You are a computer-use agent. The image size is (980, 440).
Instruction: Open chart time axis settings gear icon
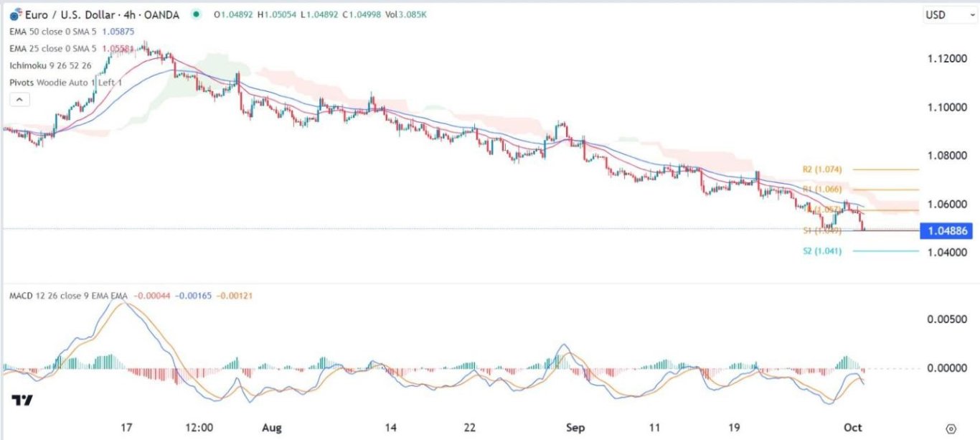952,428
